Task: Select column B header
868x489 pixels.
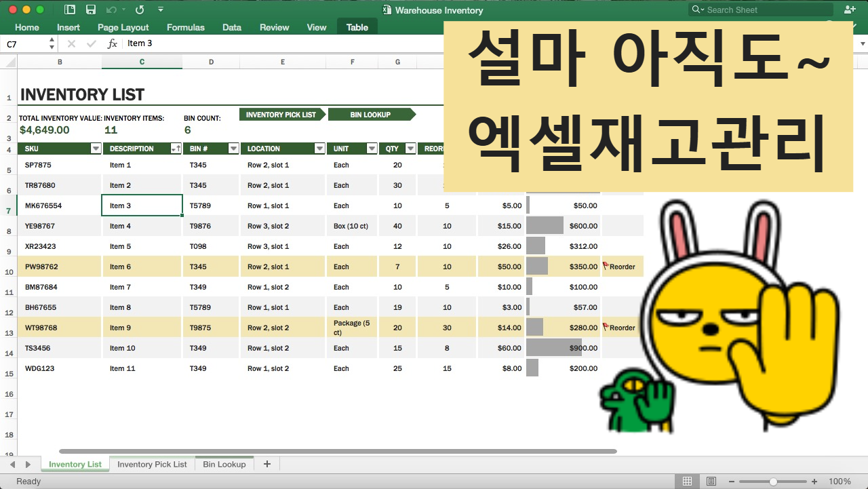Action: coord(60,62)
